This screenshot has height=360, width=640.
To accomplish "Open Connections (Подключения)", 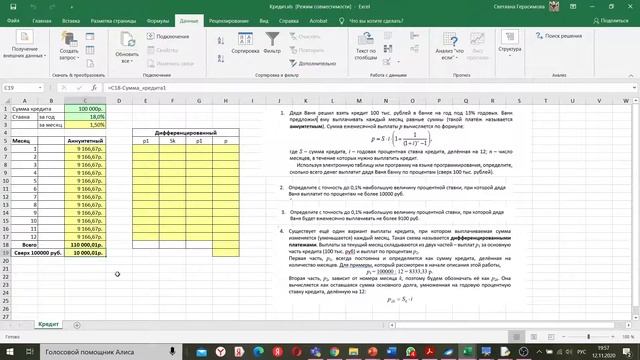I will tap(168, 36).
